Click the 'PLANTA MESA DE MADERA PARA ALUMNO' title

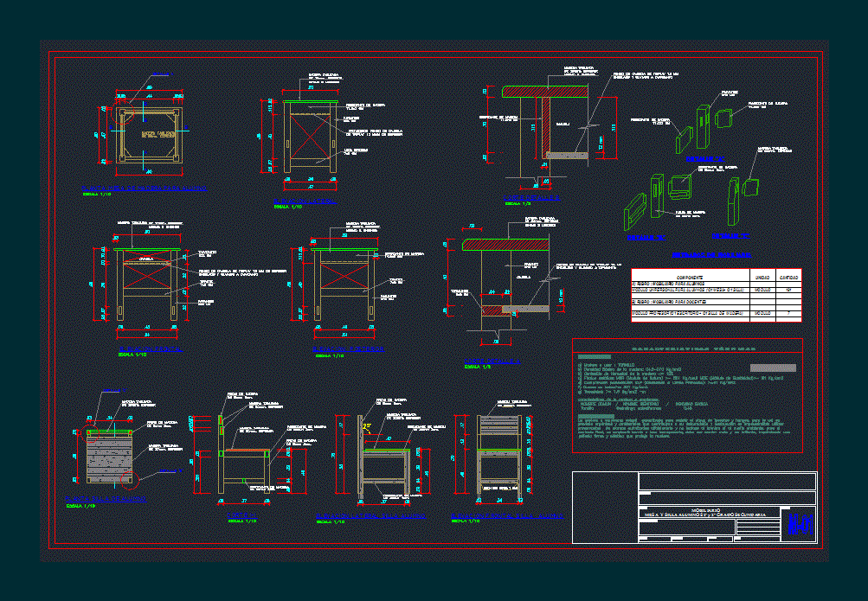pos(144,188)
